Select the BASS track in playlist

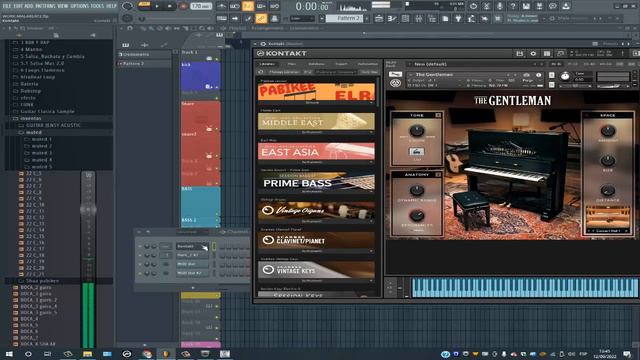200,202
